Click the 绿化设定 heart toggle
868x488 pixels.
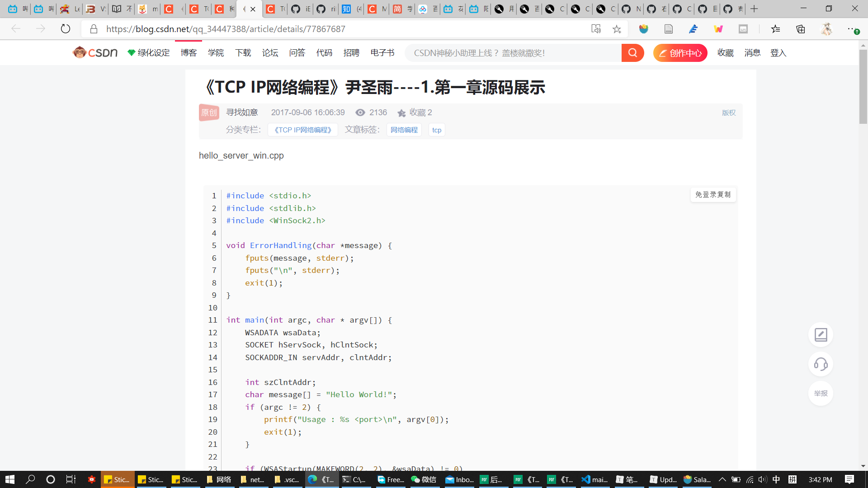click(x=131, y=52)
